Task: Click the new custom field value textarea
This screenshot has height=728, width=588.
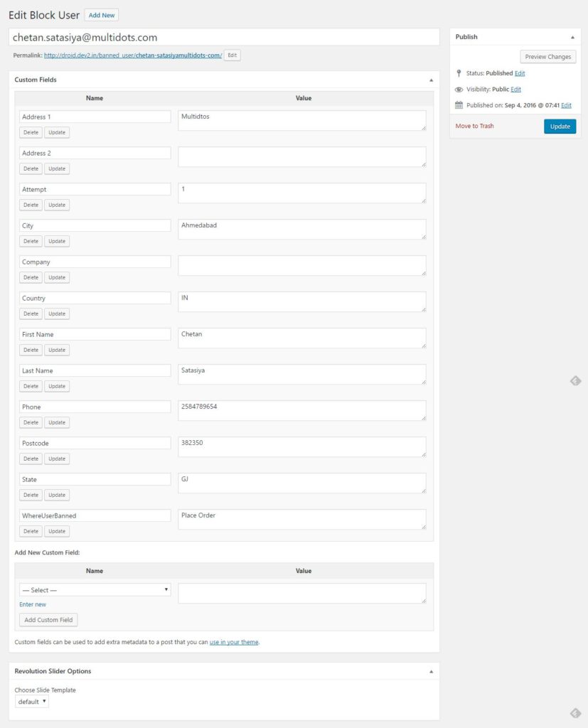Action: pos(302,594)
